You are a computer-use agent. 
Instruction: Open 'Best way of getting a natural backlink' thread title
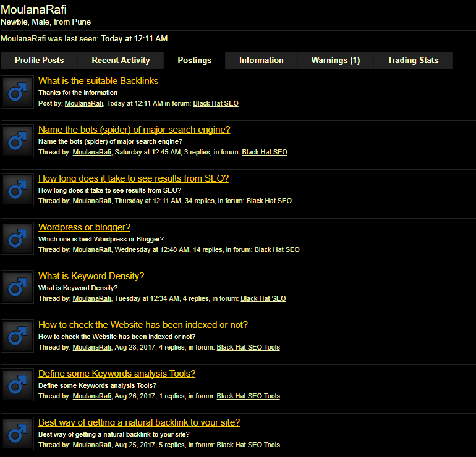pos(139,423)
